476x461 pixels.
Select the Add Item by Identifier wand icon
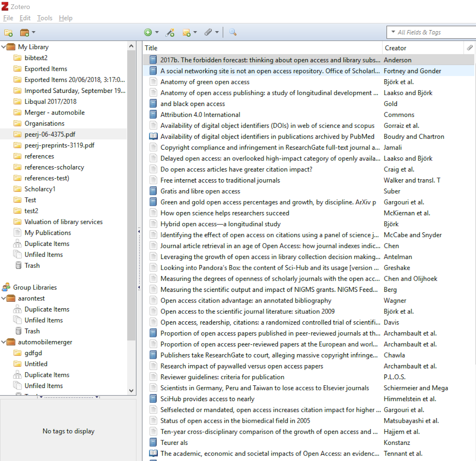coord(170,33)
